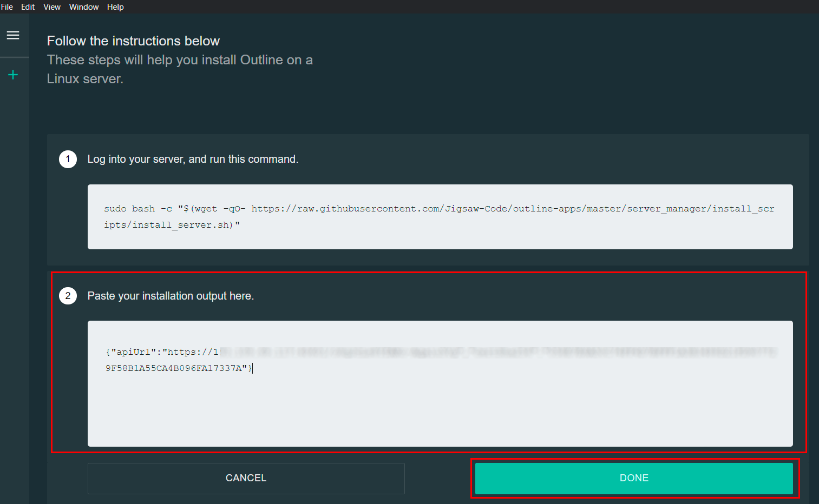Click the sudo bash text in the install command

(x=129, y=209)
